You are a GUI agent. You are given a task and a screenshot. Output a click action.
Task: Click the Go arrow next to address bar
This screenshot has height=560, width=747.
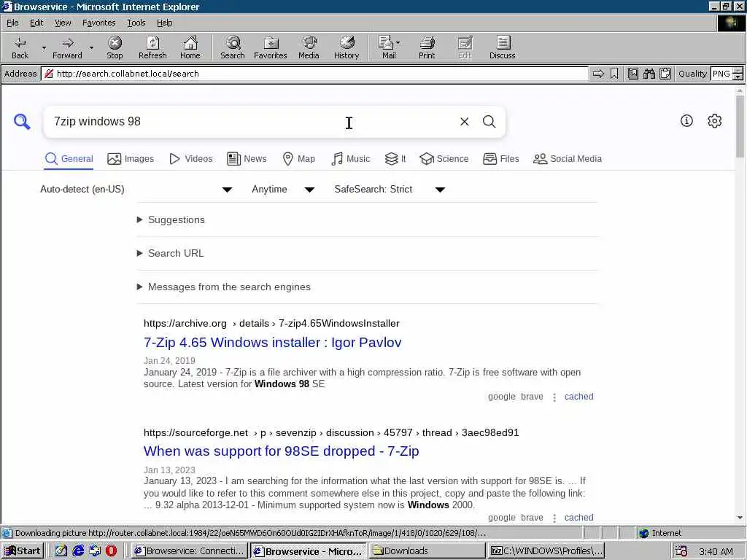pos(598,74)
